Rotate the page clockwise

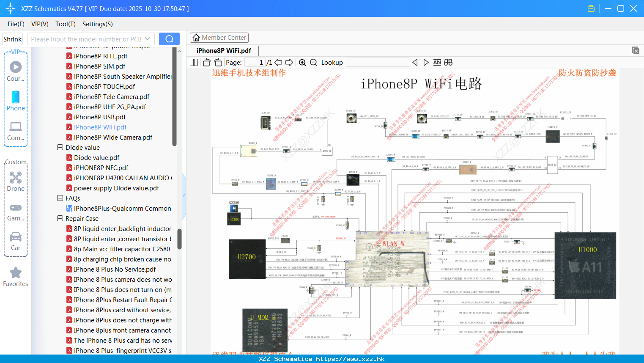click(x=218, y=62)
